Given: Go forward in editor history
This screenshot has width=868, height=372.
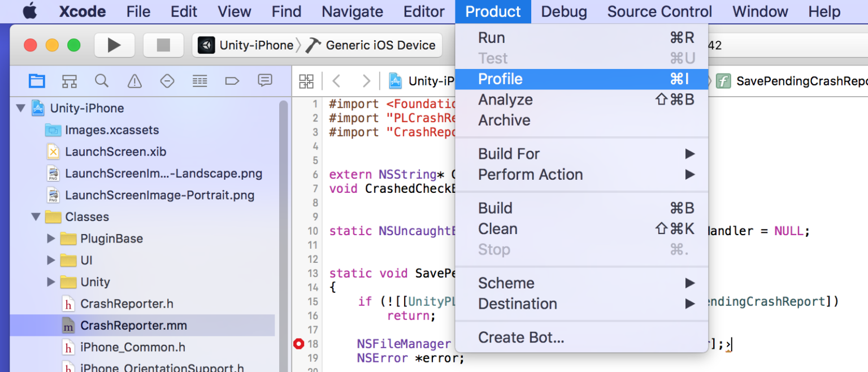Looking at the screenshot, I should 366,81.
